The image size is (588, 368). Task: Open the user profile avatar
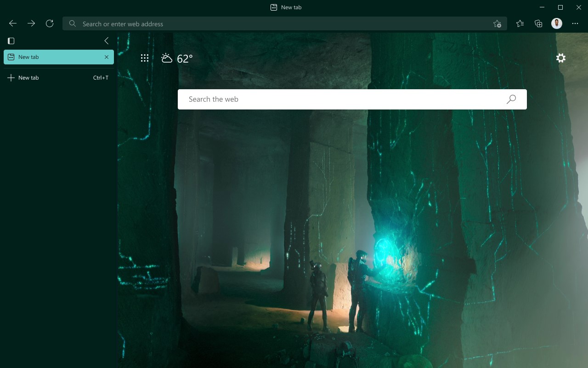pyautogui.click(x=557, y=23)
